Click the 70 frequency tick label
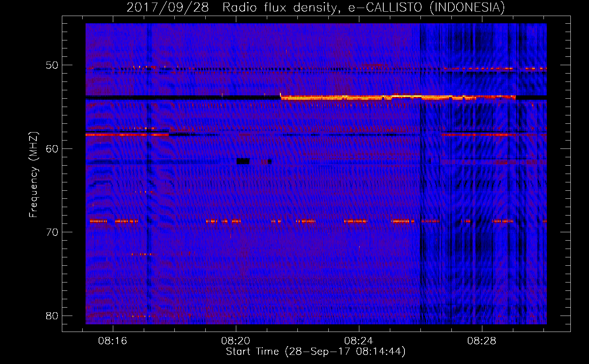 click(x=52, y=232)
